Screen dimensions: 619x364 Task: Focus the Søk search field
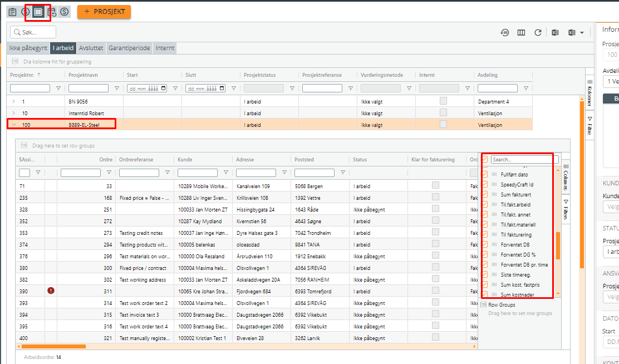pos(33,32)
